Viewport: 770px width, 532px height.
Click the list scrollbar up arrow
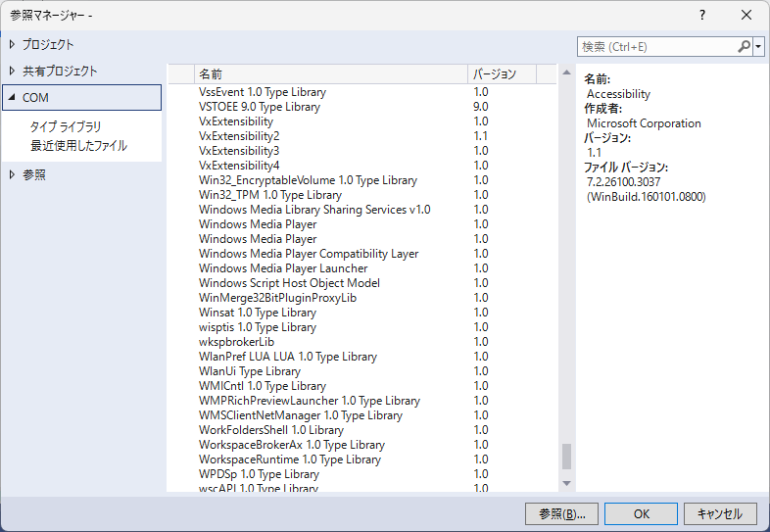[566, 73]
